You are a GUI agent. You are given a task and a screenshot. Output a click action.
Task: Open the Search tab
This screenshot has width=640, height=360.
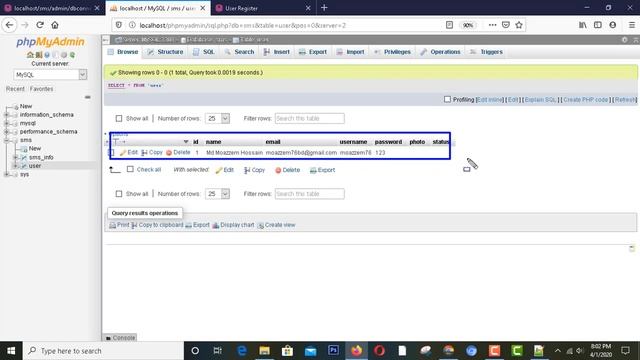pyautogui.click(x=240, y=52)
